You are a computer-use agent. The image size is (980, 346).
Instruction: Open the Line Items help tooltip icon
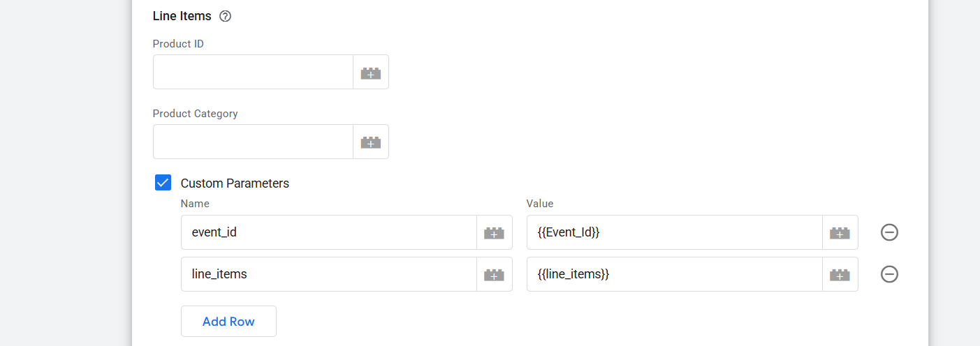point(225,16)
